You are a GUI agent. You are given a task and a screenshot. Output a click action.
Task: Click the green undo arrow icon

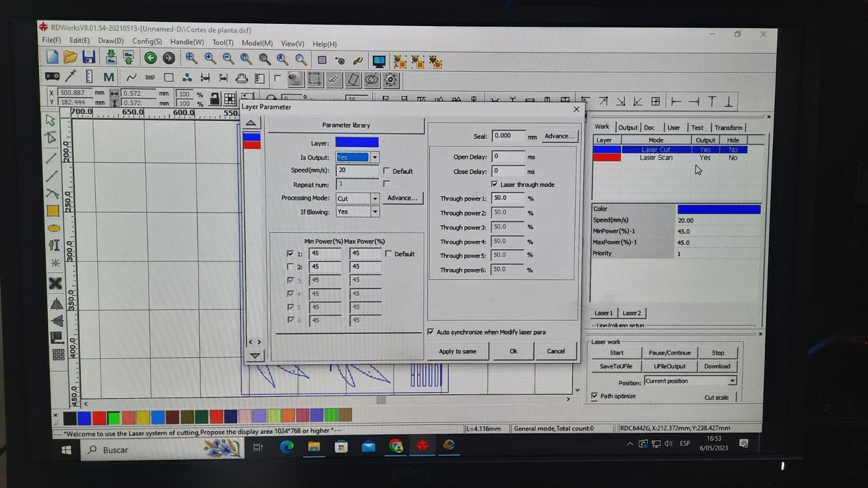tap(150, 57)
